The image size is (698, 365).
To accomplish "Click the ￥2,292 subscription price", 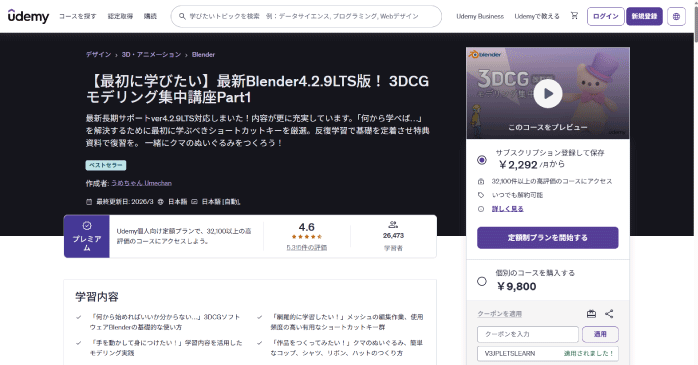I will [517, 165].
